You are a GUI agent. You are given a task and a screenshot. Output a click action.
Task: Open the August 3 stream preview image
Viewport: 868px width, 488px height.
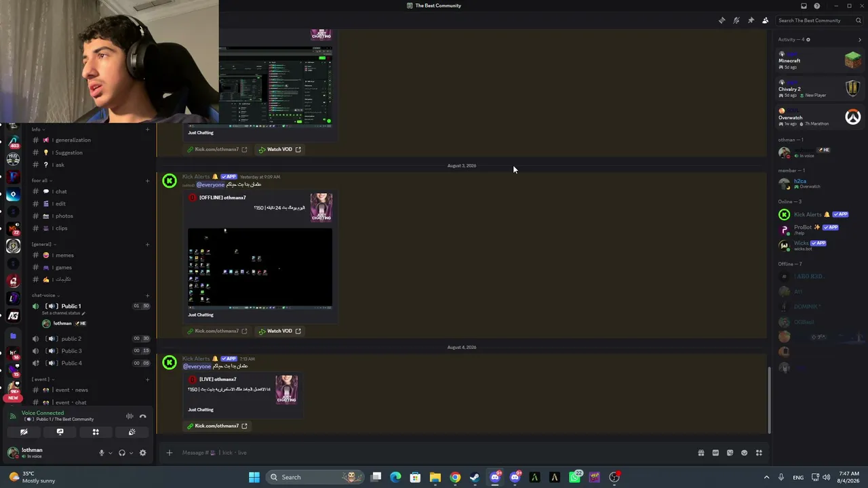(260, 268)
